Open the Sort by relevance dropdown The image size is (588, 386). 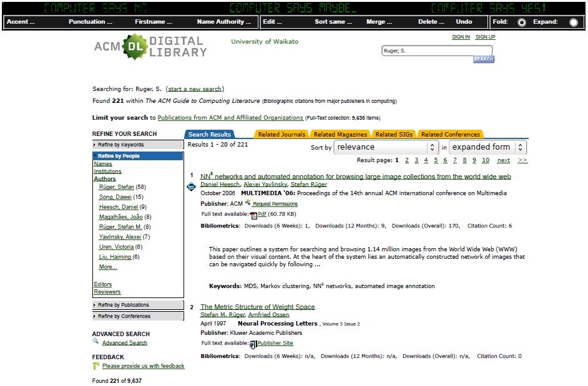click(386, 147)
